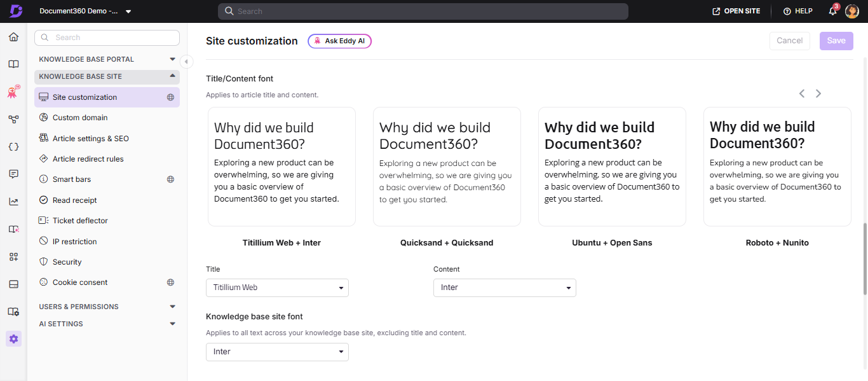868x381 pixels.
Task: Open the API curly braces icon
Action: pyautogui.click(x=13, y=146)
